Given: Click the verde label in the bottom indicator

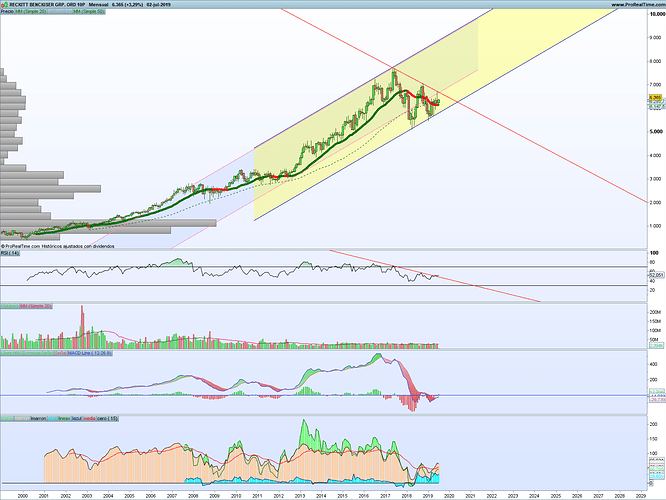Looking at the screenshot, I should [7, 418].
